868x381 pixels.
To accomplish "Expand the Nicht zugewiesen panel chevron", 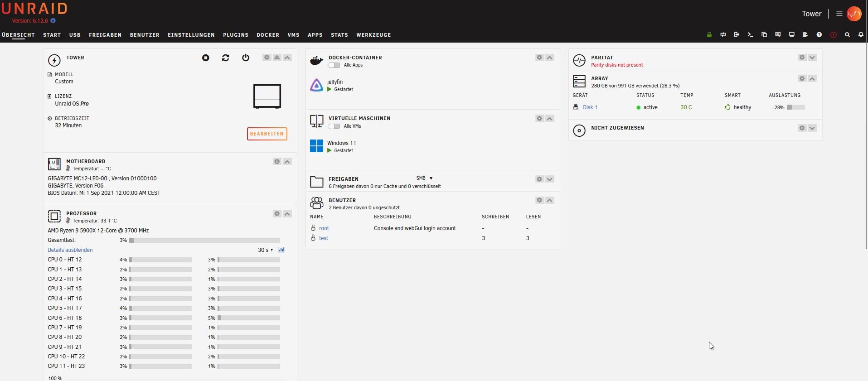I will pos(812,128).
